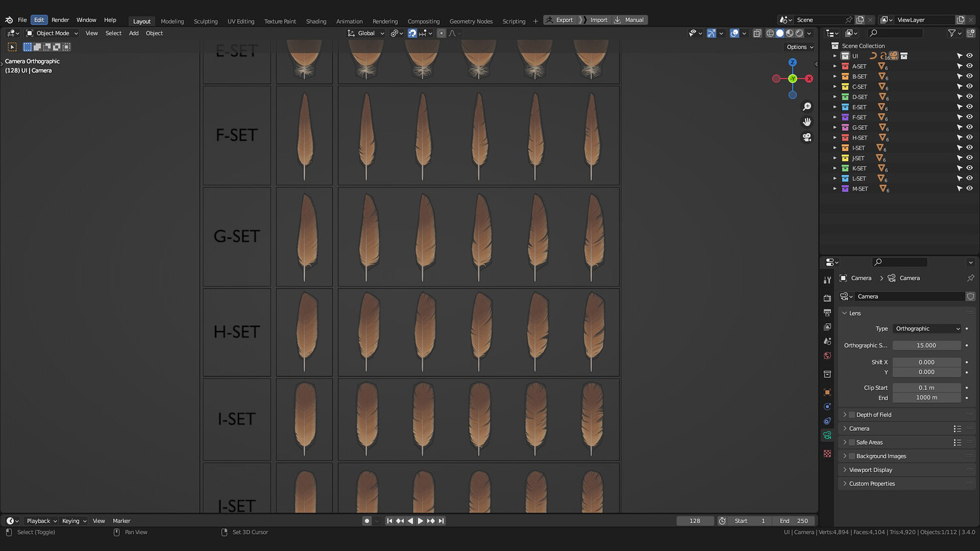Pin the properties editor context
Viewport: 980px width, 551px height.
pyautogui.click(x=970, y=278)
